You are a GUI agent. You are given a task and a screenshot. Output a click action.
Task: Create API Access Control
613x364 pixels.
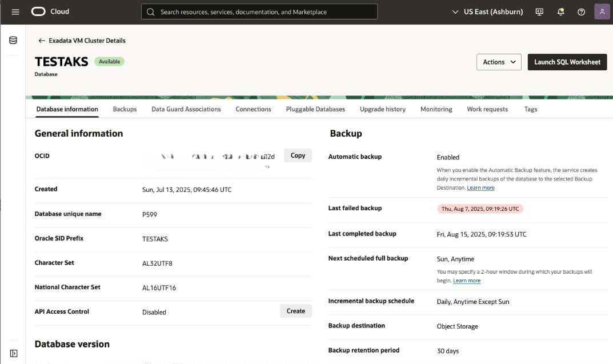click(295, 311)
